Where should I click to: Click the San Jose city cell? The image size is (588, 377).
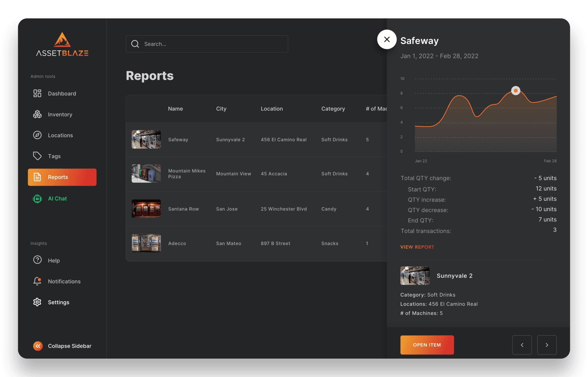(227, 209)
